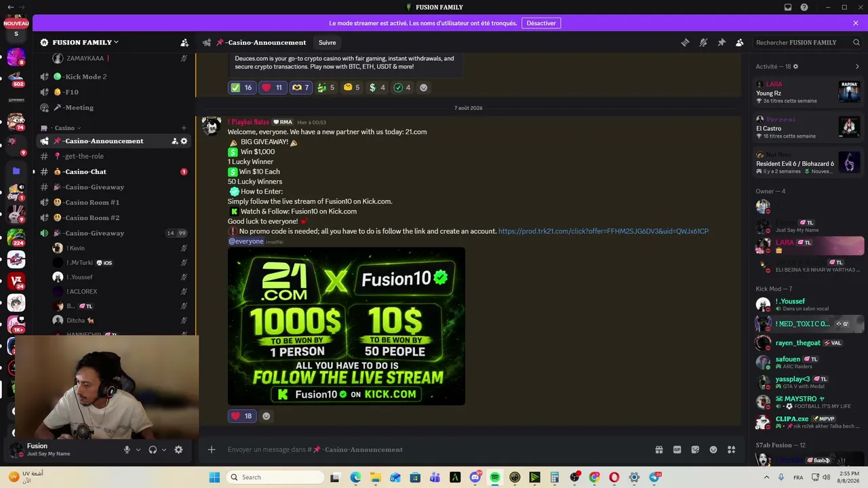Join the Casino Room #1 voice channel
The width and height of the screenshot is (868, 488).
click(113, 203)
